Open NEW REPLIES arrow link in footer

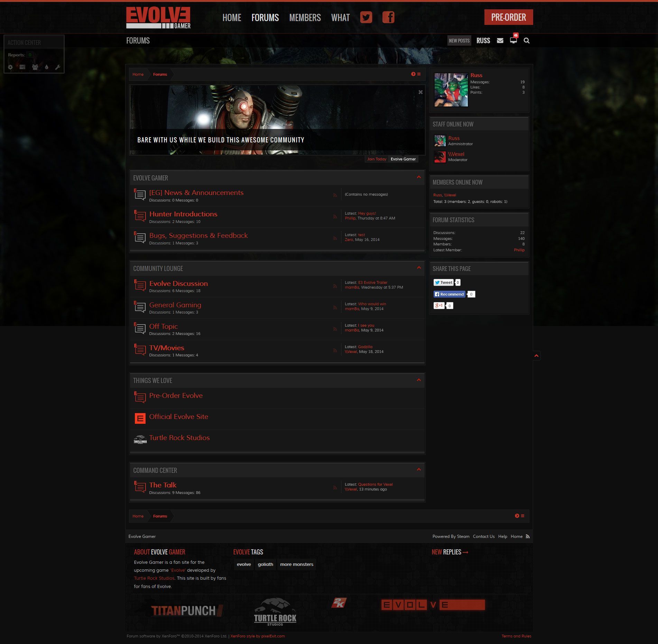[x=465, y=552]
